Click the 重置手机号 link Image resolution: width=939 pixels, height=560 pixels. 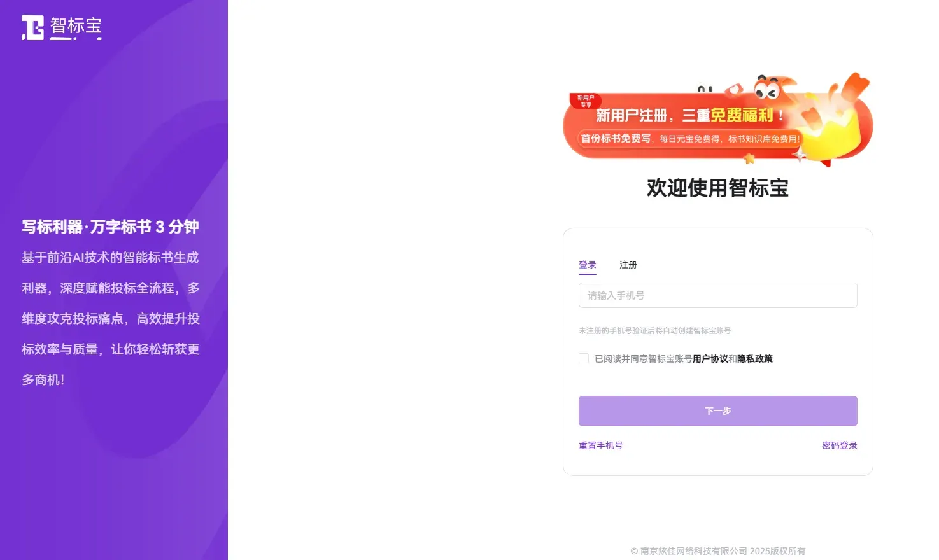click(x=600, y=445)
